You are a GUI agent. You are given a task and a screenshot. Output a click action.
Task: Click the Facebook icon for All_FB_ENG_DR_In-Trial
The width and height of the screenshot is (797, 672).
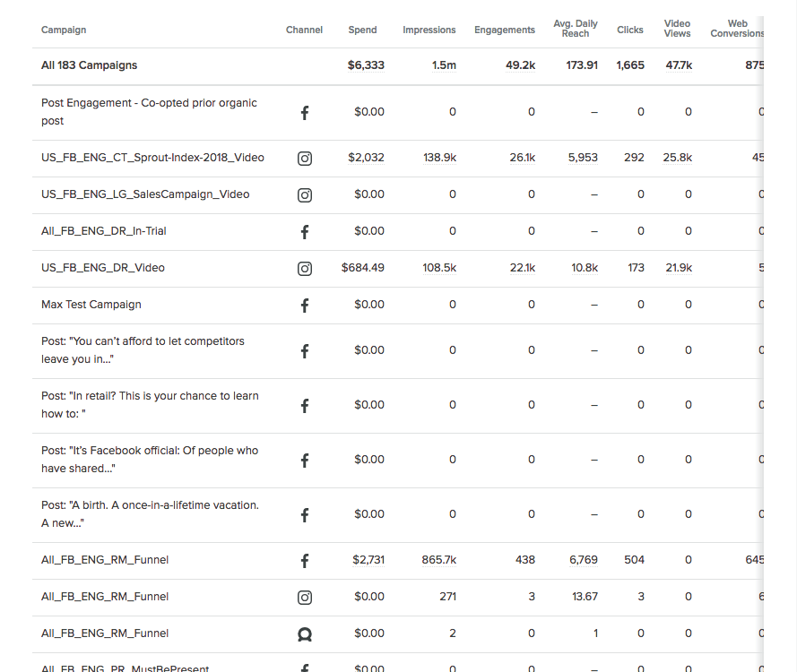pos(305,231)
